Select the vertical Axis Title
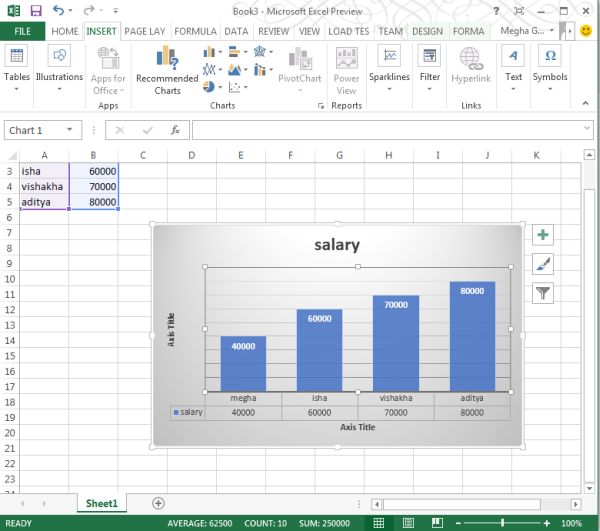600x531 pixels. (171, 329)
